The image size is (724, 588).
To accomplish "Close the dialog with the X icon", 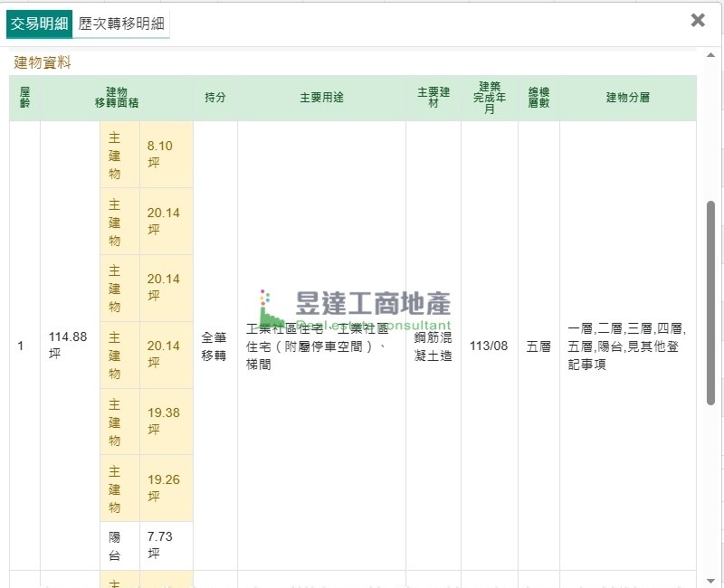I will 698,20.
